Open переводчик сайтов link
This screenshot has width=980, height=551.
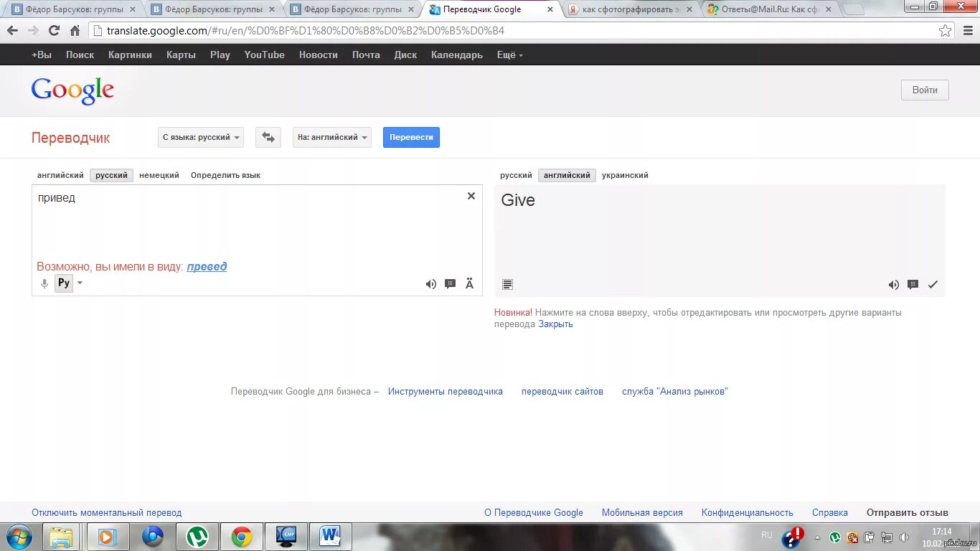click(562, 392)
